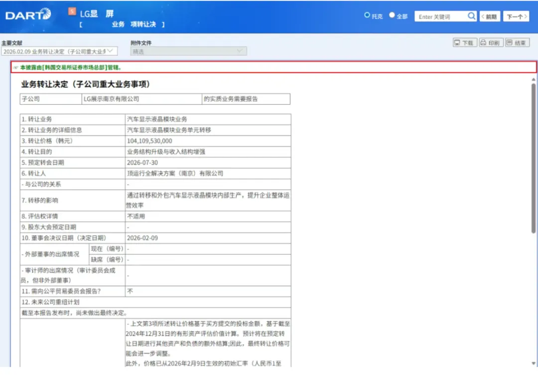
Task: Click the label 缺席（编号）
Action: (107, 260)
